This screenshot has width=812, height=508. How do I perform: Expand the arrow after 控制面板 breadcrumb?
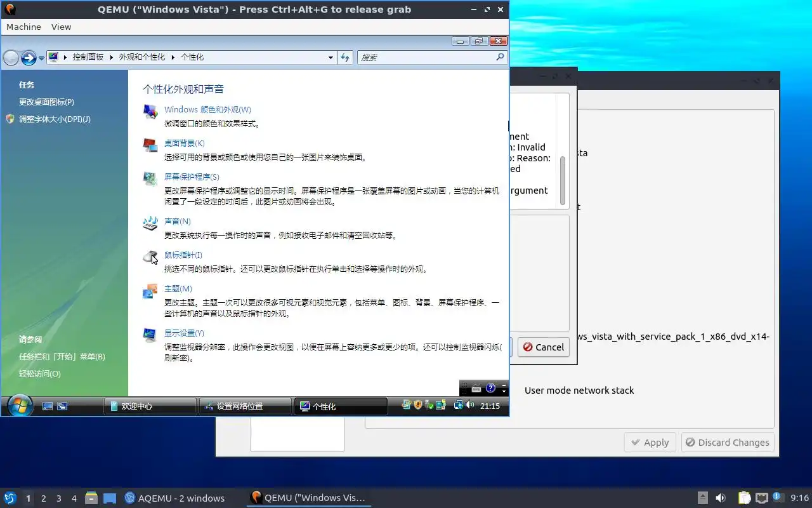coord(112,57)
